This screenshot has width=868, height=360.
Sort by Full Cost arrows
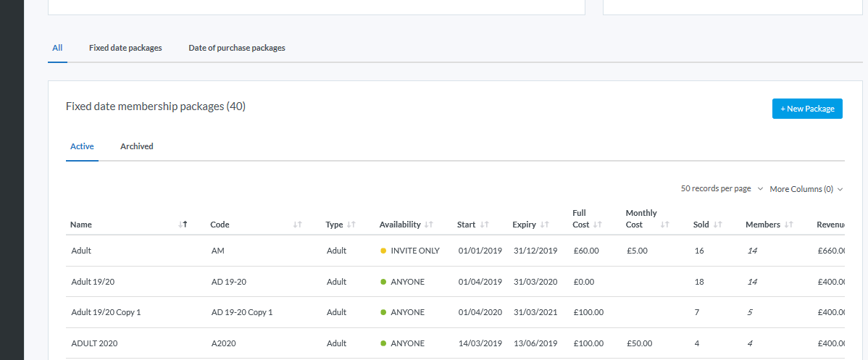coord(598,225)
